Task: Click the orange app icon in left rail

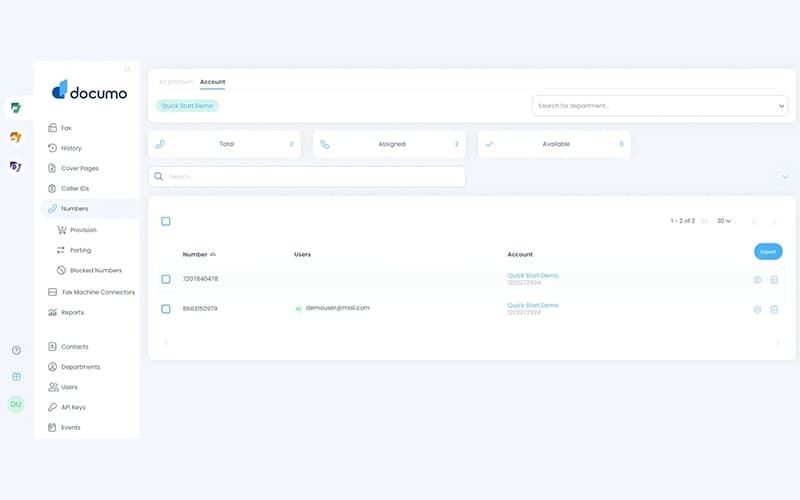Action: (16, 137)
